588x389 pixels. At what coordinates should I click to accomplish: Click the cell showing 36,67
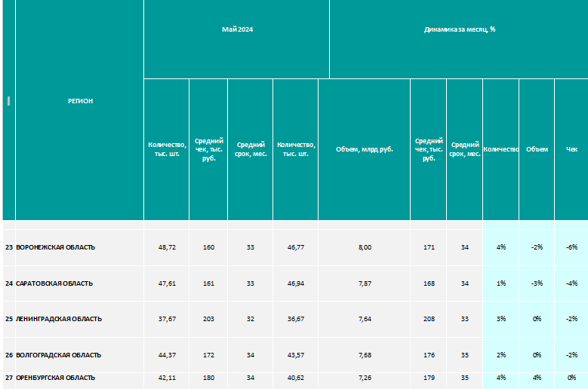(x=295, y=319)
